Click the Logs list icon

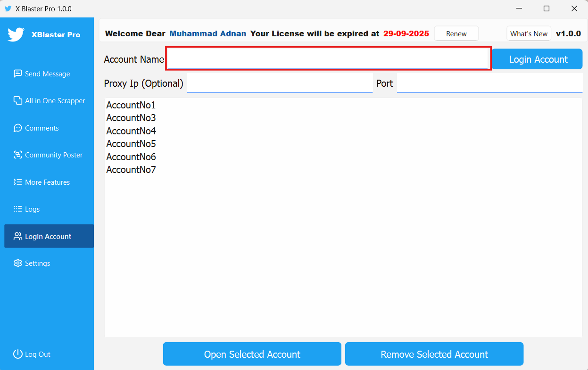tap(18, 209)
